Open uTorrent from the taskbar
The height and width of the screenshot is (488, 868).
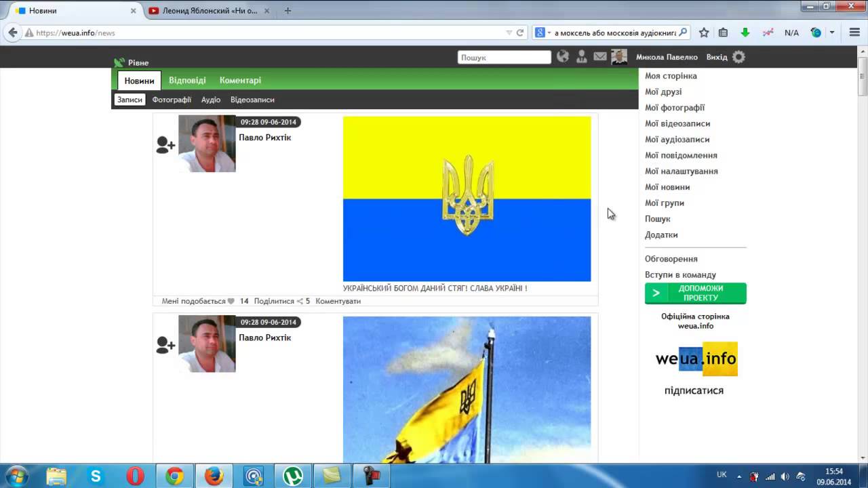point(293,476)
